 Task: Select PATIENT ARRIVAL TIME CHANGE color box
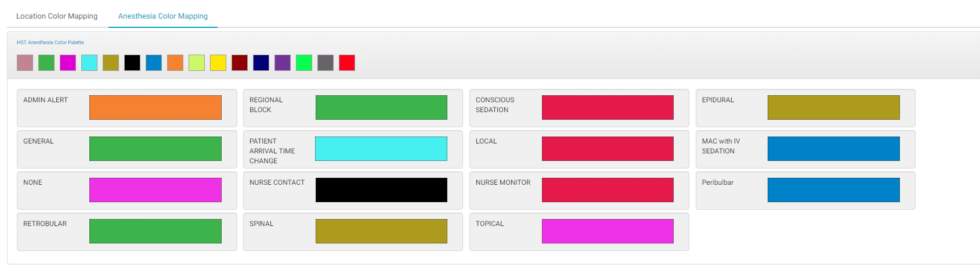pos(381,149)
